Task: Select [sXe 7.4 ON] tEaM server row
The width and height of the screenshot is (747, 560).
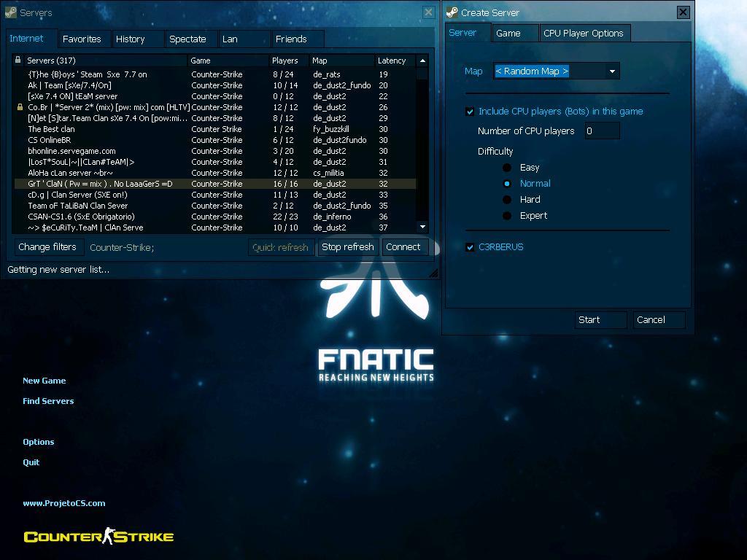Action: tap(215, 96)
